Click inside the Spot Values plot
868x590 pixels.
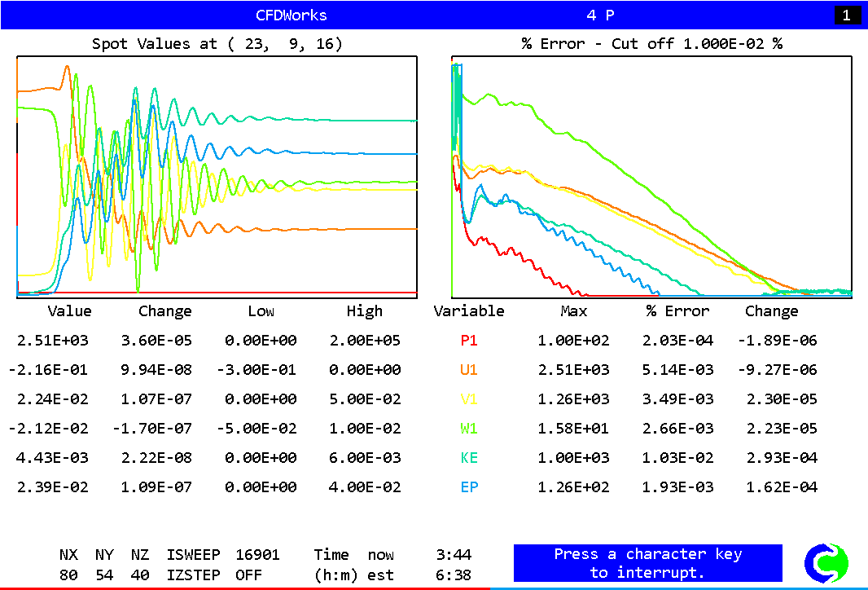click(217, 176)
